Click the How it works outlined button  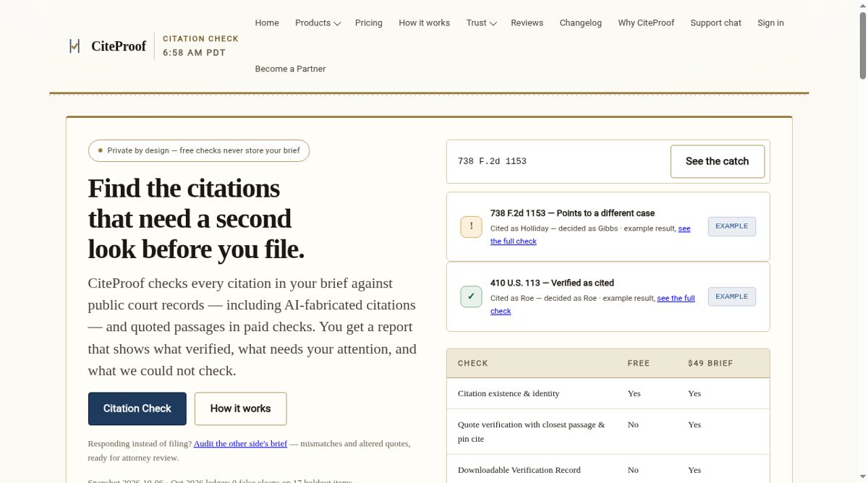point(241,409)
